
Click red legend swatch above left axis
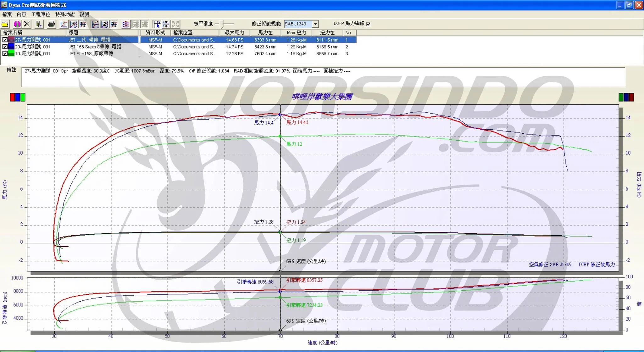pyautogui.click(x=12, y=97)
